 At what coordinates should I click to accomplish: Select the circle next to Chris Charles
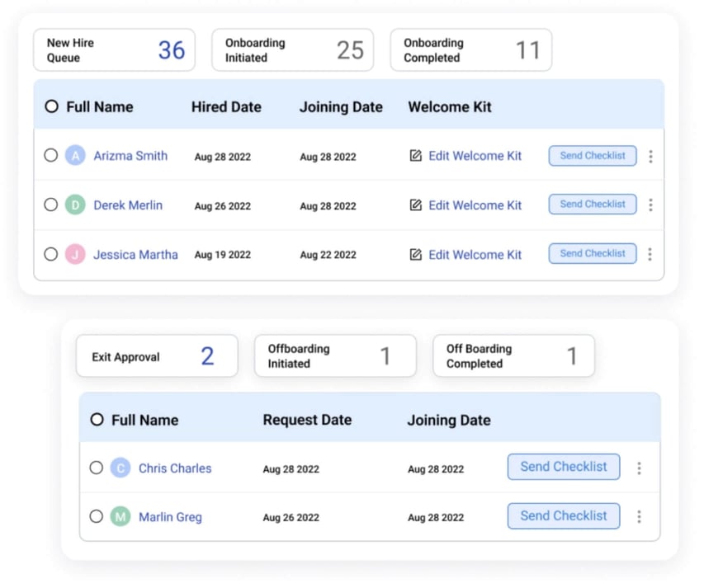tap(97, 468)
